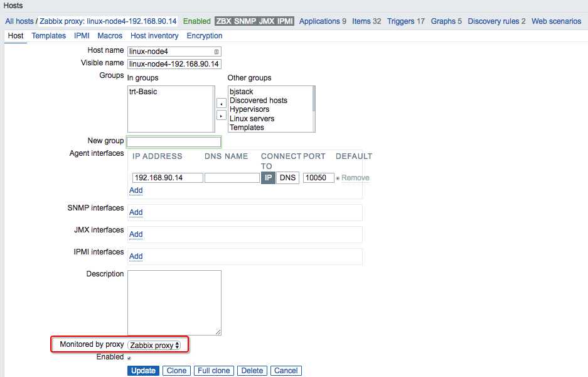Open the Monitored by proxy dropdown
The image size is (588, 377).
point(154,345)
